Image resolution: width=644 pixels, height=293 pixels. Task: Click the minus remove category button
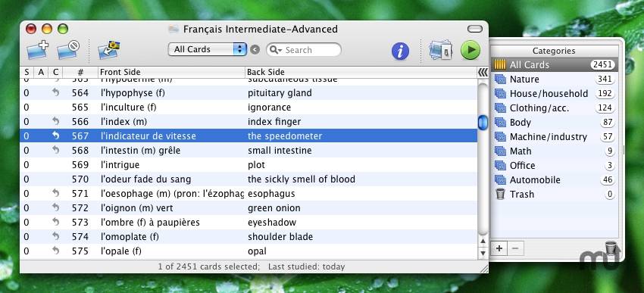pos(515,248)
